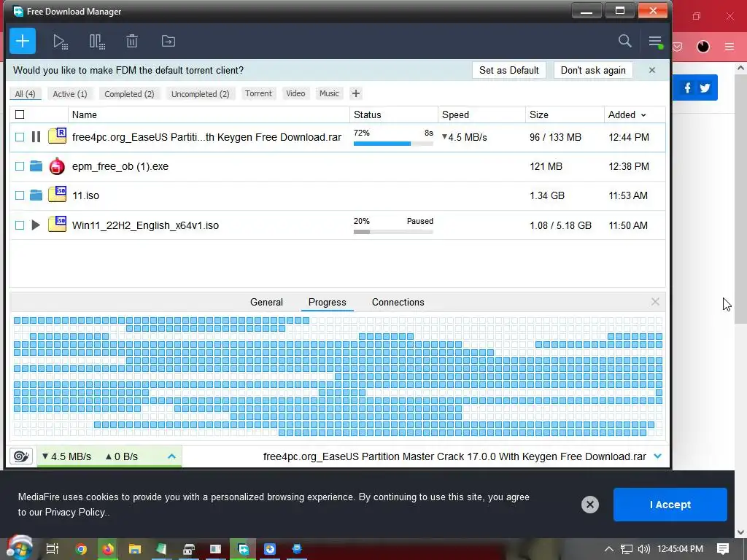The height and width of the screenshot is (560, 747).
Task: Filter by Completed (2) downloads
Action: 129,94
